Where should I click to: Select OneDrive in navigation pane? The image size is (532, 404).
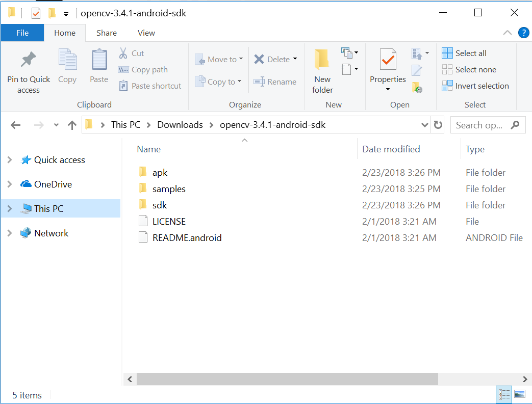point(53,184)
